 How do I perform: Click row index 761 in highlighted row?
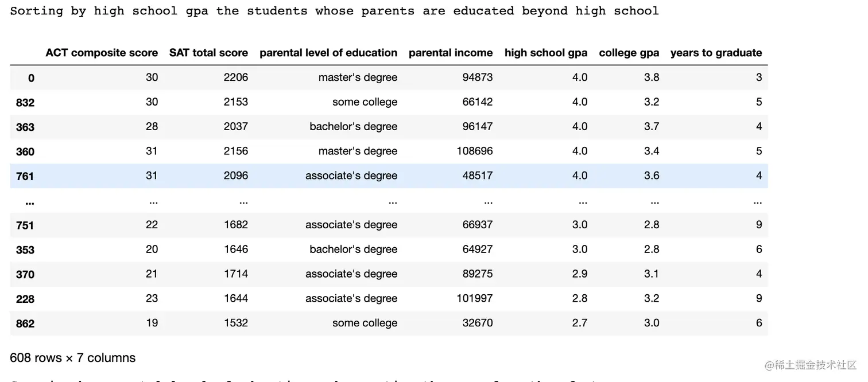[25, 176]
